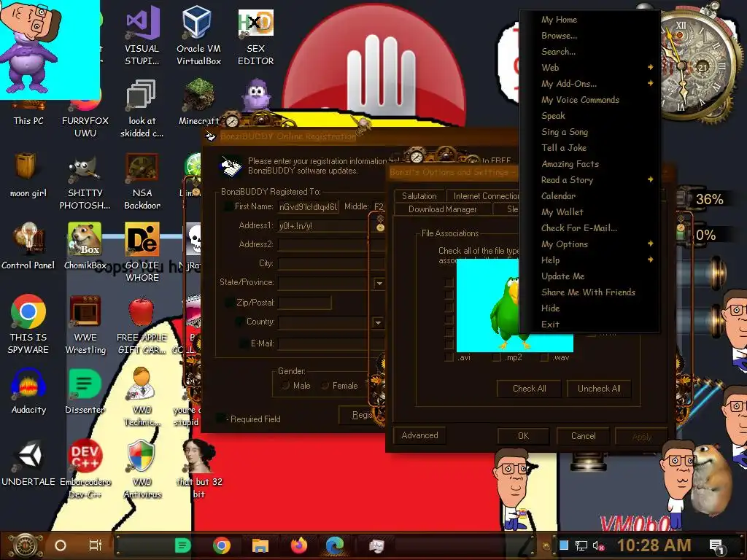Image resolution: width=747 pixels, height=560 pixels.
Task: Toggle the .avi file association checkbox
Action: point(449,357)
